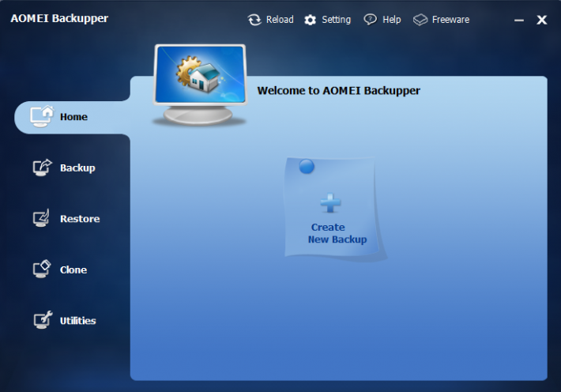This screenshot has width=561, height=392.
Task: Click the Freeware box icon
Action: point(420,20)
